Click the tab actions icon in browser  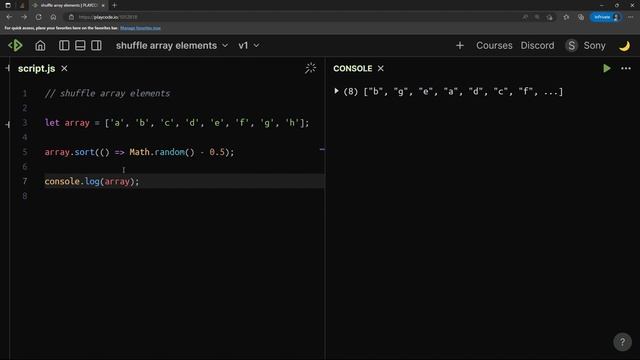pos(8,5)
